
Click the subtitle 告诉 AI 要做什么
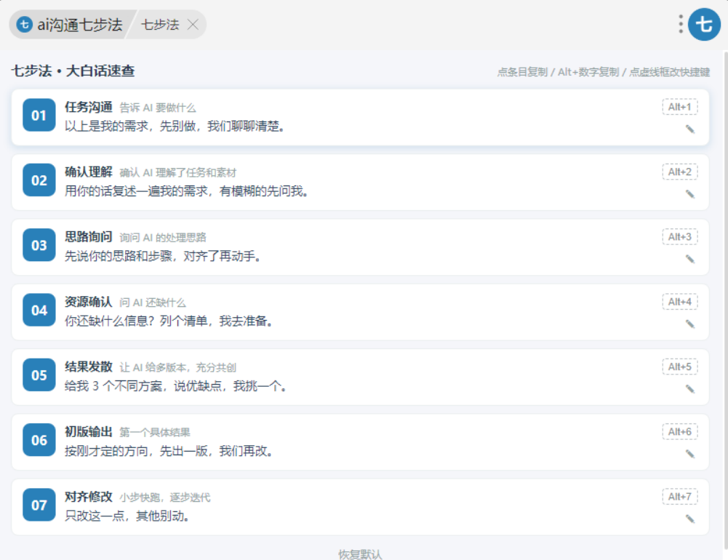158,108
